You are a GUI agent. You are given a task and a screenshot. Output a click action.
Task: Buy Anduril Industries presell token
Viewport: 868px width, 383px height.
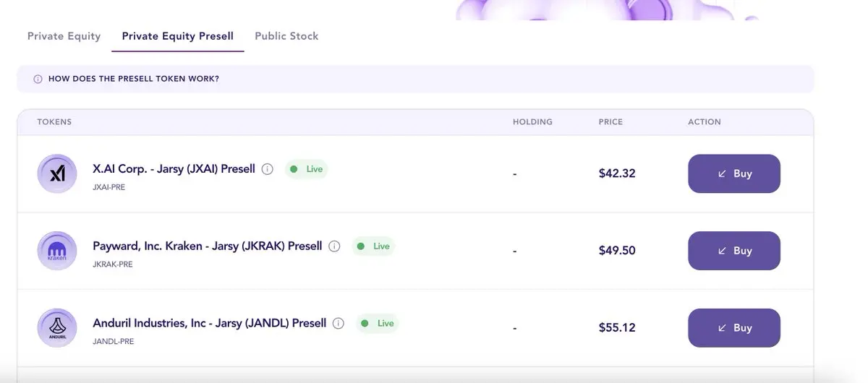tap(734, 328)
